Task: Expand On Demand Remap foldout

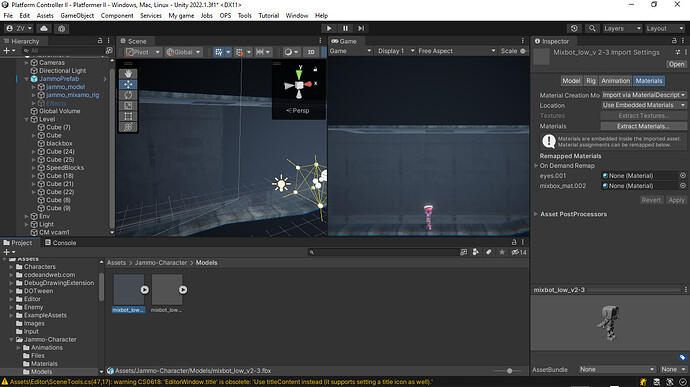Action: tap(536, 166)
